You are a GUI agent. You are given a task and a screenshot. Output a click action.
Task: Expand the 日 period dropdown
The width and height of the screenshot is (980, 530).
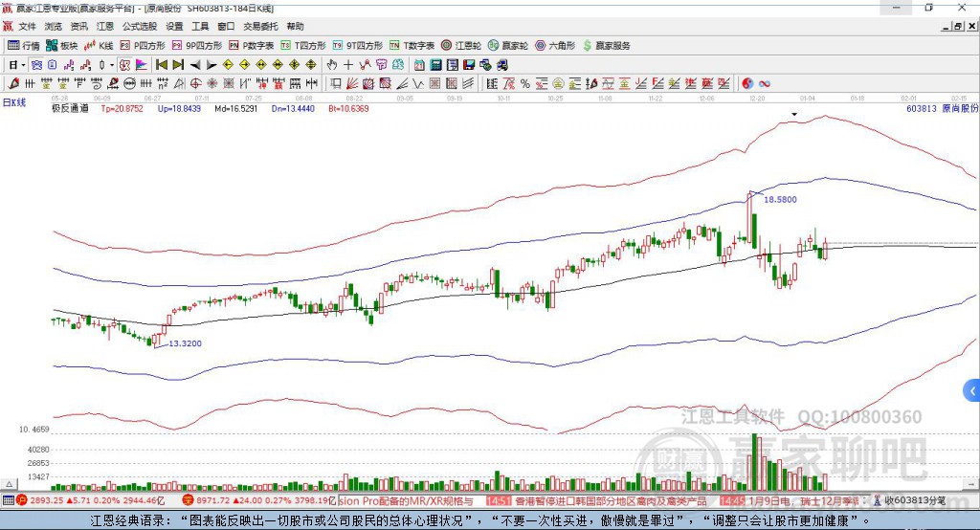coord(23,65)
